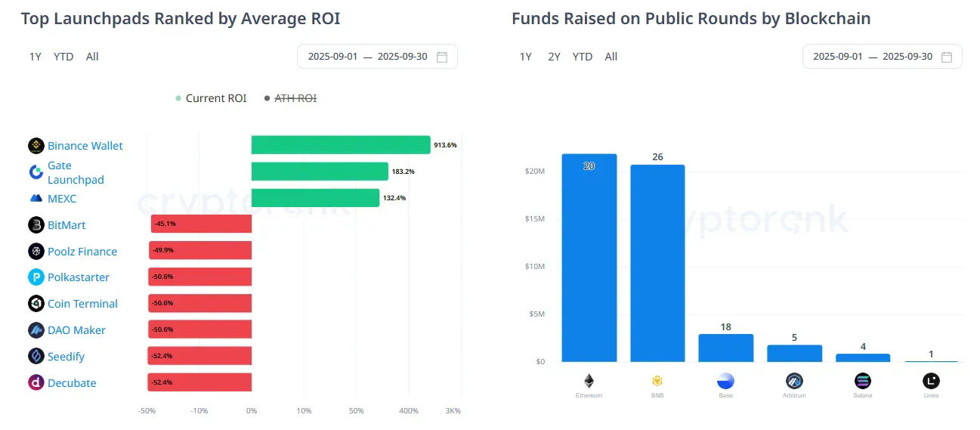Enable the ATH ROI legend series
The width and height of the screenshot is (980, 430).
click(290, 98)
